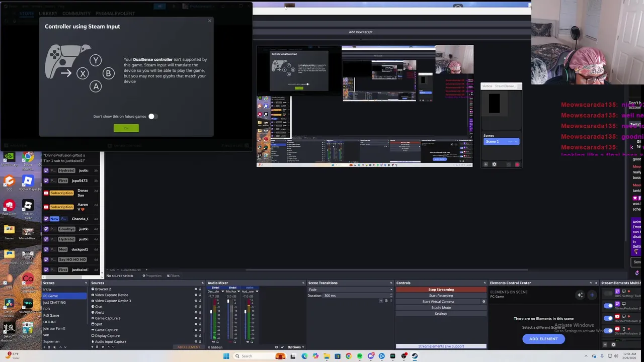The height and width of the screenshot is (362, 644).
Task: Toggle visibility of Chat source
Action: click(196, 307)
